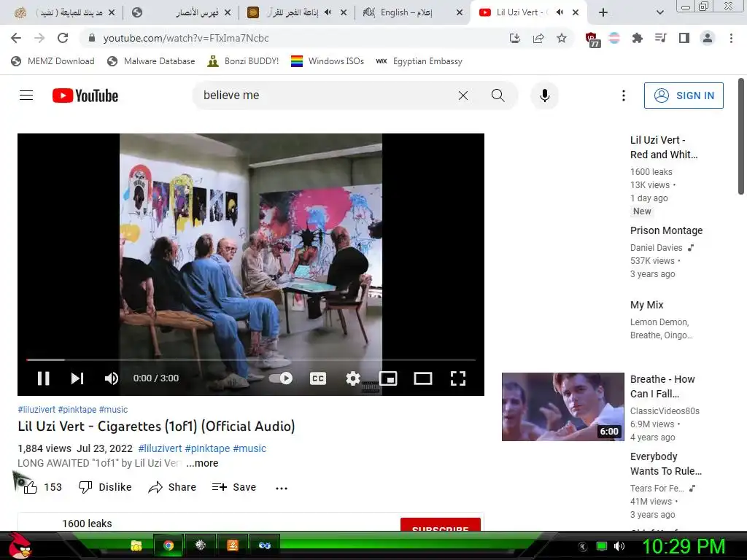Subscribe to 1600 leaks channel

440,524
